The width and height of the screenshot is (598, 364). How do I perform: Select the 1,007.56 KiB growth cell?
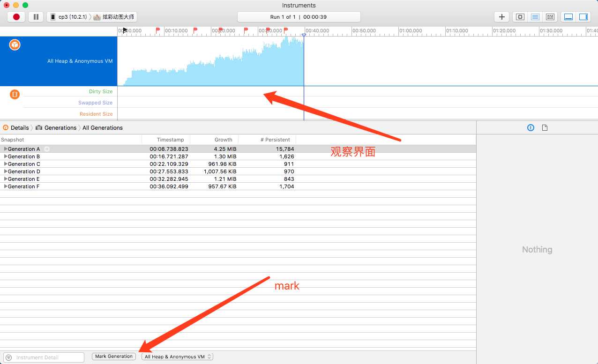220,171
